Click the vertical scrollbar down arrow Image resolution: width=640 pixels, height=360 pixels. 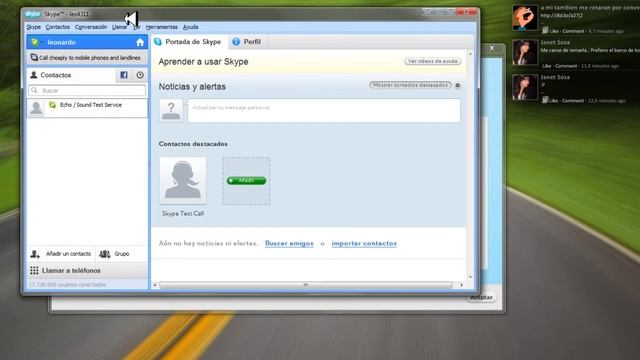point(470,277)
